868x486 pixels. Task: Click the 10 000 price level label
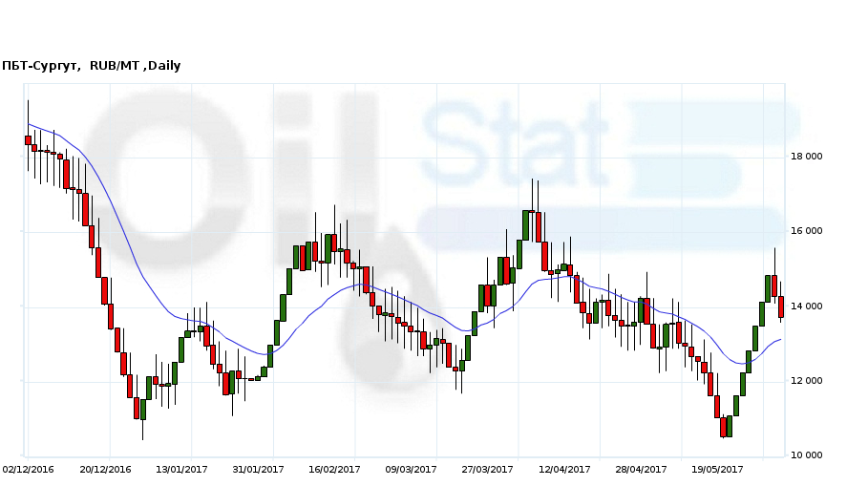[x=806, y=455]
